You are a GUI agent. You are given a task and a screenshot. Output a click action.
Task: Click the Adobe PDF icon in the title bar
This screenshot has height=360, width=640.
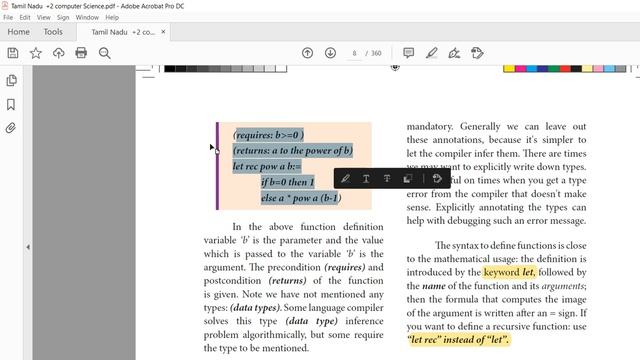[5, 6]
